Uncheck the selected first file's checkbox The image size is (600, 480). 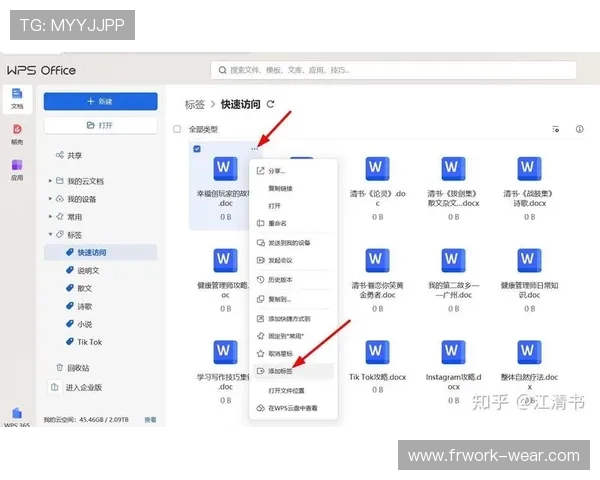pyautogui.click(x=197, y=149)
